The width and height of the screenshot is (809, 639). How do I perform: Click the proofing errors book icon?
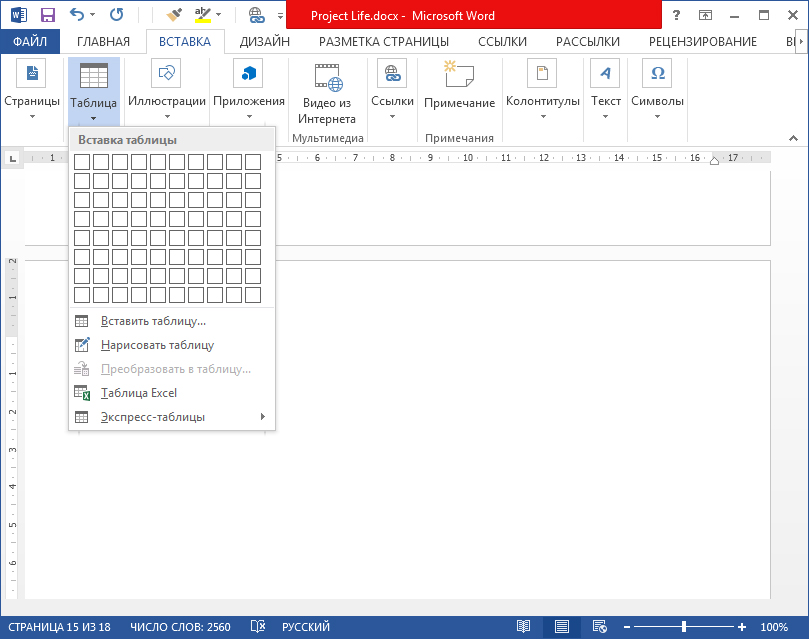click(257, 627)
